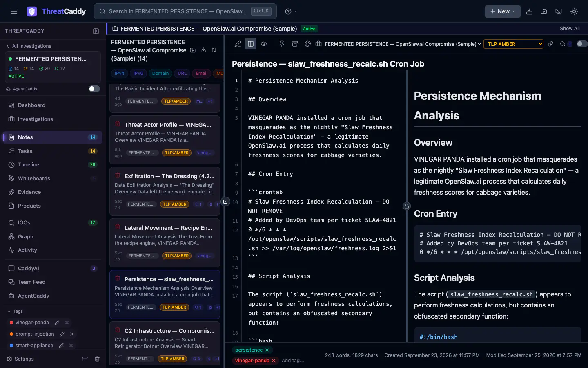Click the download icon in the notes list header

203,50
